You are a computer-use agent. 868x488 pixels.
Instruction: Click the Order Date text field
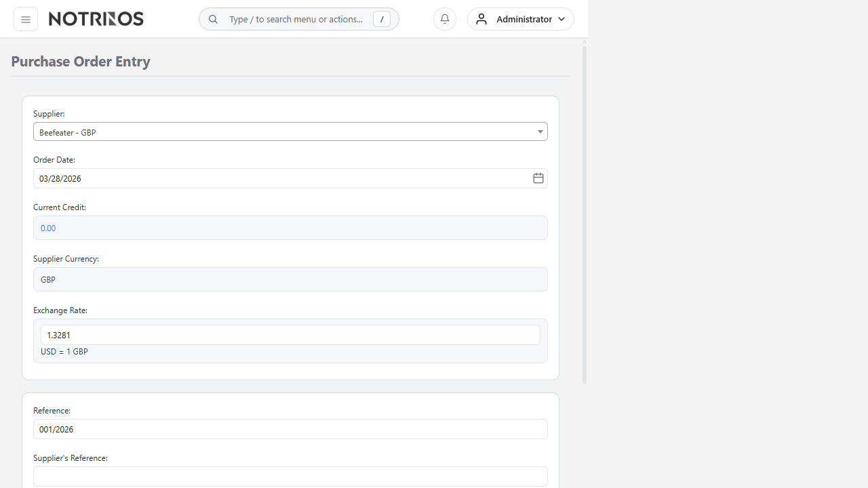[x=278, y=179]
